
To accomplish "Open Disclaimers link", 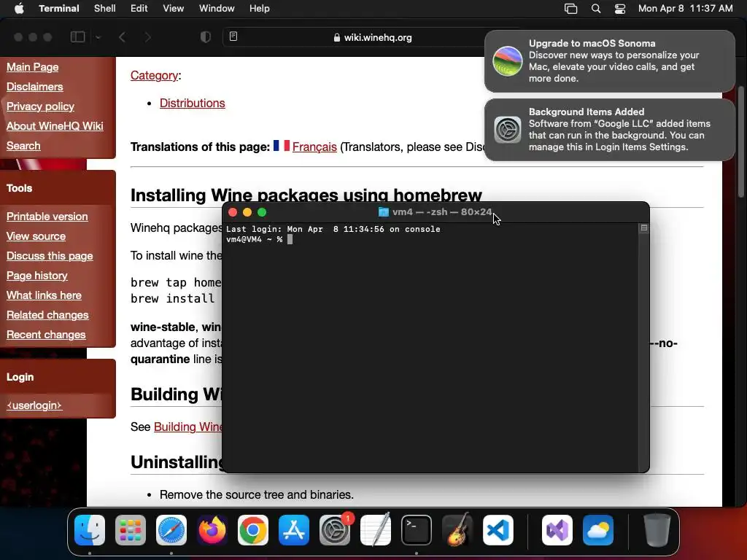I will [x=35, y=87].
